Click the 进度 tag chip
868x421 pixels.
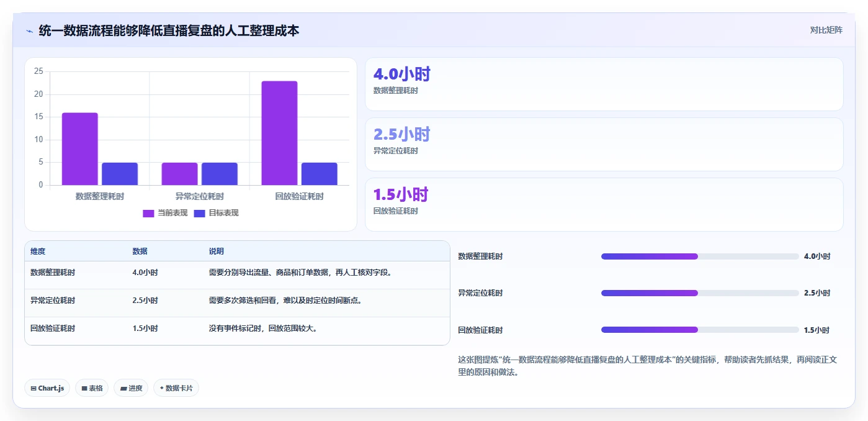click(x=131, y=388)
